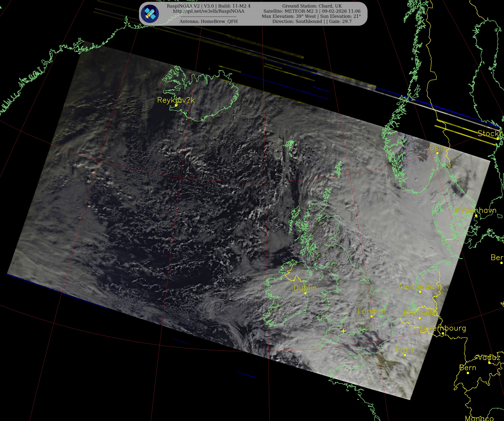Click the Max Elevation 39° West text
Image resolution: width=504 pixels, height=421 pixels.
pos(289,16)
